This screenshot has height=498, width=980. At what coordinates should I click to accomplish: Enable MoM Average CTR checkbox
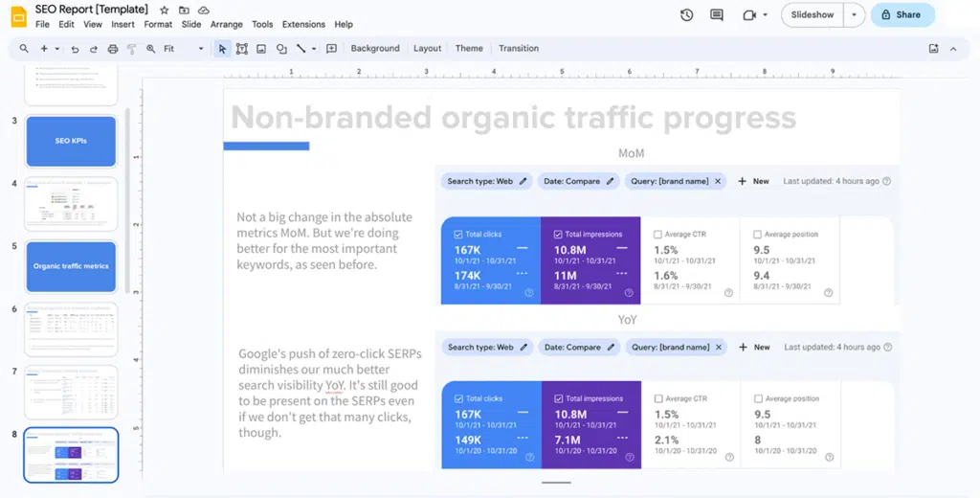[x=657, y=234]
